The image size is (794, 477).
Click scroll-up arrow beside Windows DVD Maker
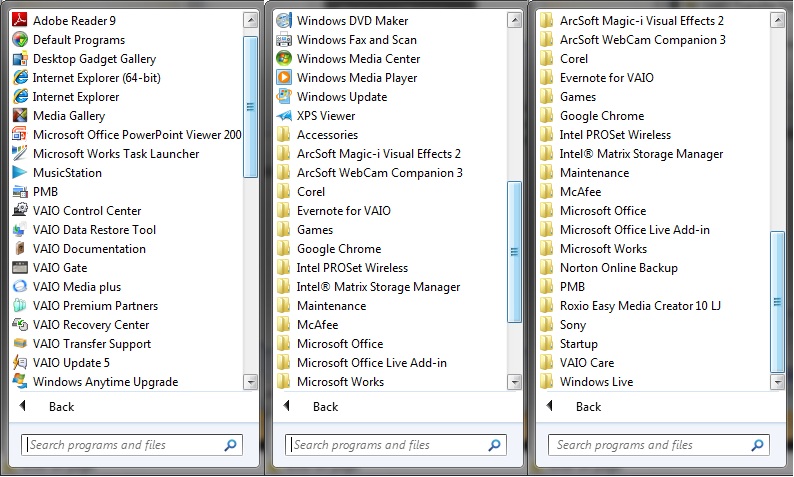pos(514,20)
